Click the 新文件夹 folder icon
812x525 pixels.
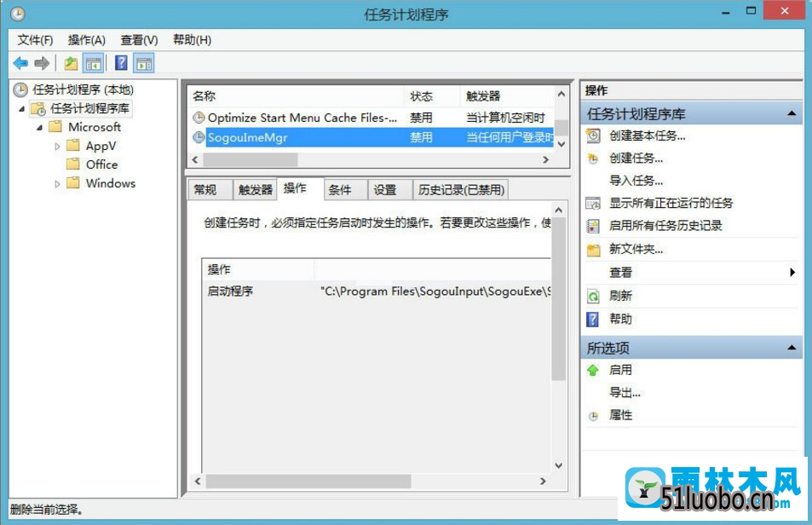[x=594, y=250]
